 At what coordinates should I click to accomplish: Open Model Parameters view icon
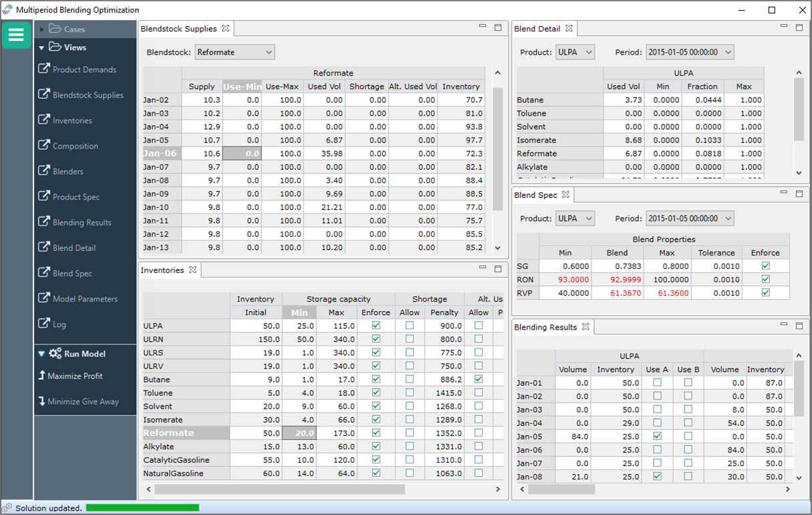[44, 298]
